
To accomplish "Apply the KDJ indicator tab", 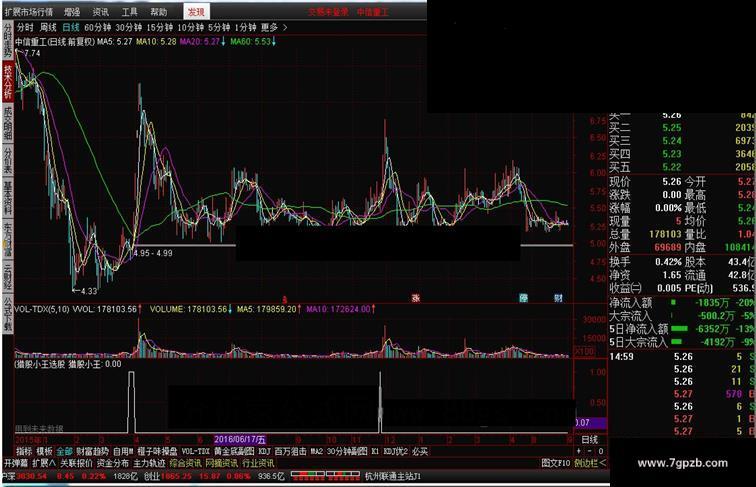I will coord(264,451).
